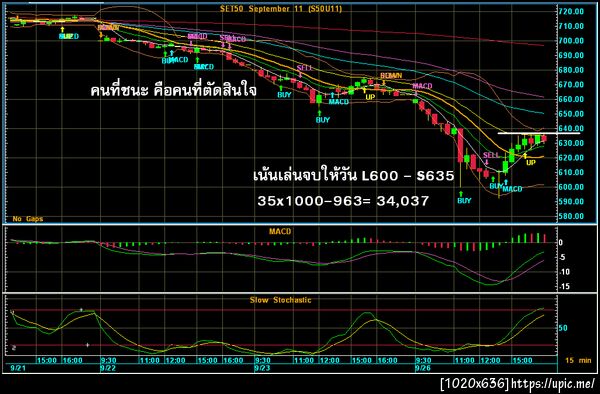Image resolution: width=600 pixels, height=394 pixels.
Task: Select the 9/23 date label
Action: pos(262,368)
